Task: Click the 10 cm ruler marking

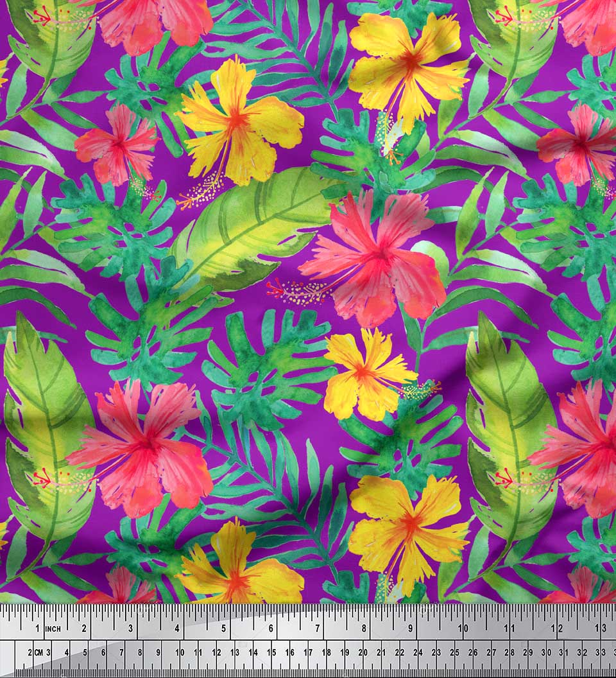Action: (179, 652)
